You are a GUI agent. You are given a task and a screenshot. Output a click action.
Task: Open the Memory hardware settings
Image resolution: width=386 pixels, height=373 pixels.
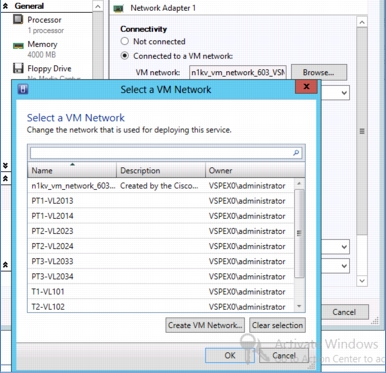click(x=42, y=49)
